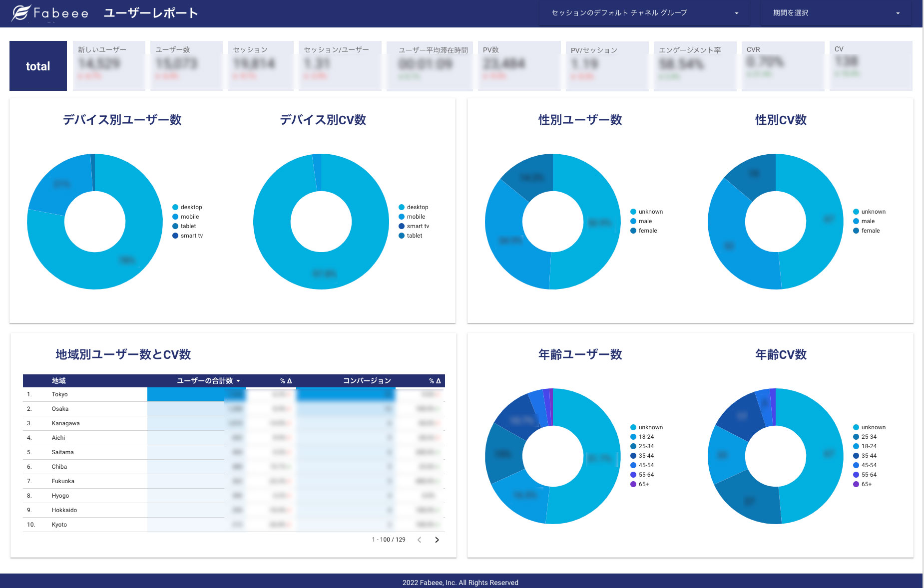The width and height of the screenshot is (924, 588).
Task: Click the last % Δ column header
Action: pyautogui.click(x=435, y=381)
